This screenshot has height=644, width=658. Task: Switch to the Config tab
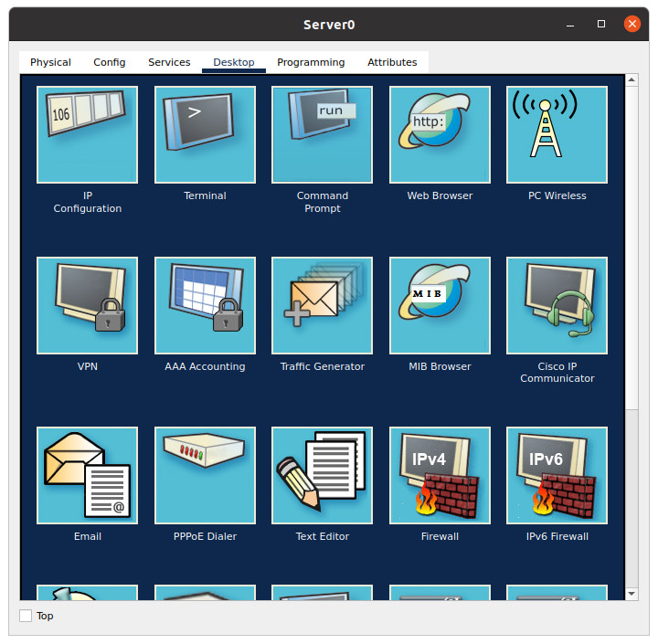[x=110, y=62]
